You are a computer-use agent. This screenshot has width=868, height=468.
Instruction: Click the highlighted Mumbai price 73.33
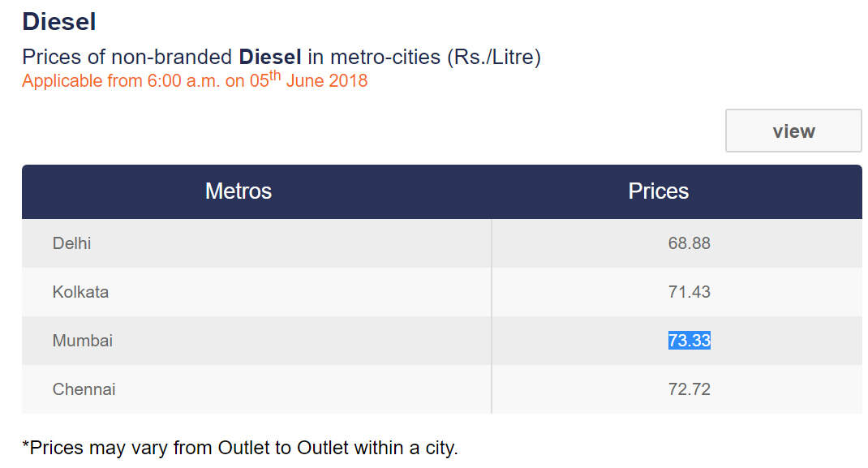click(689, 341)
